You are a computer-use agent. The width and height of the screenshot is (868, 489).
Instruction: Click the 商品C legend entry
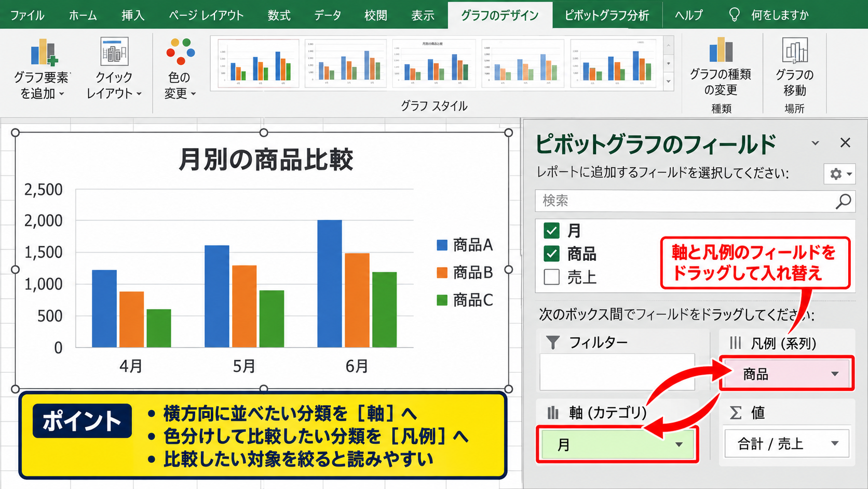point(465,300)
